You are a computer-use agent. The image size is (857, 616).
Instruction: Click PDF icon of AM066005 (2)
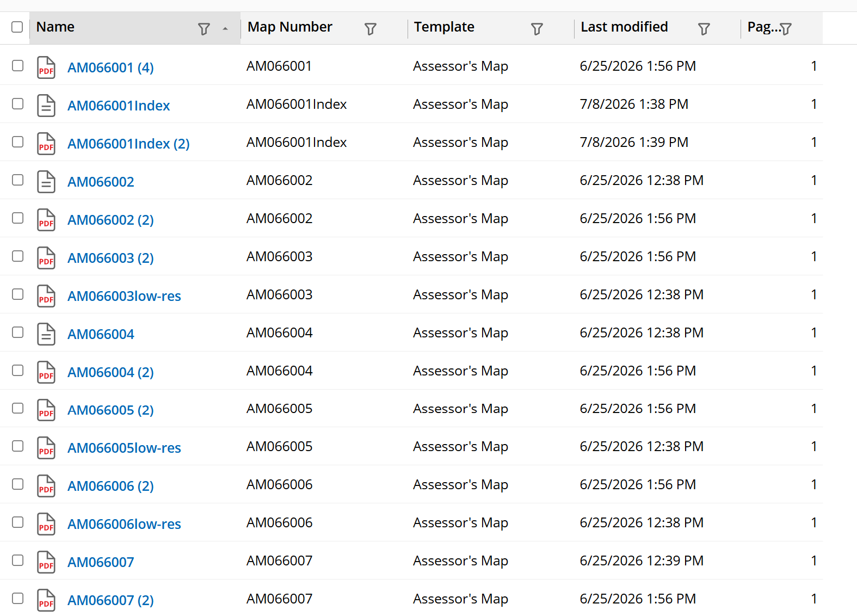click(46, 410)
